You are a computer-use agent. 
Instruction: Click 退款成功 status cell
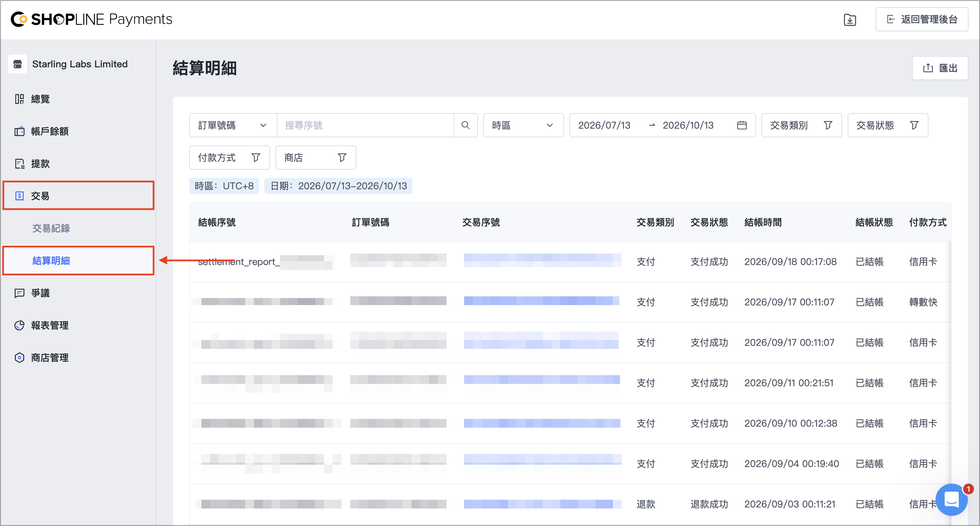click(709, 504)
